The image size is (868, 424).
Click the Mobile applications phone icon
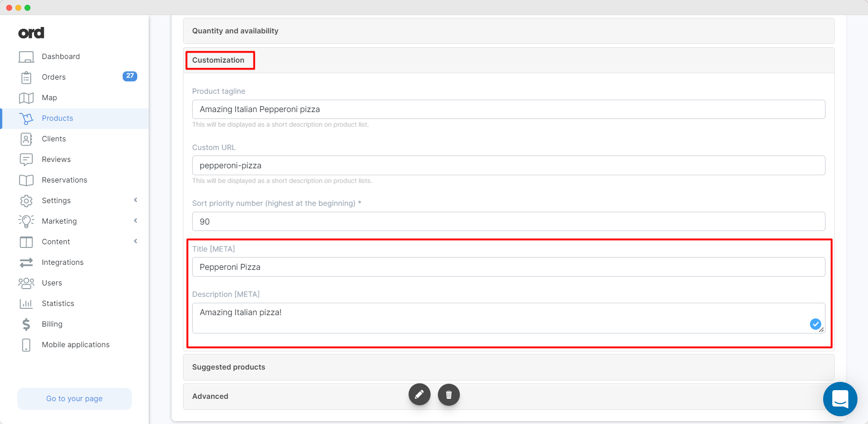[26, 345]
